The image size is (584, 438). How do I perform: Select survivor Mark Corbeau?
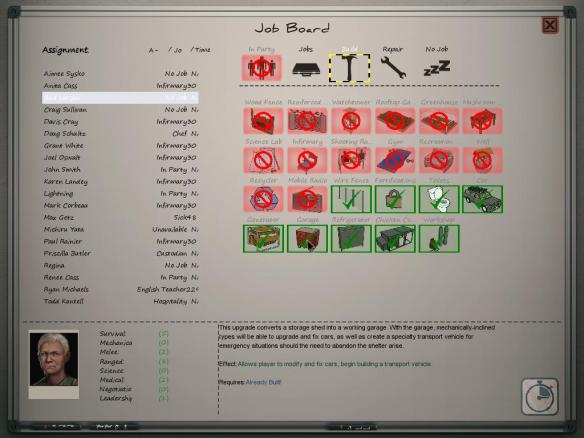coord(120,205)
